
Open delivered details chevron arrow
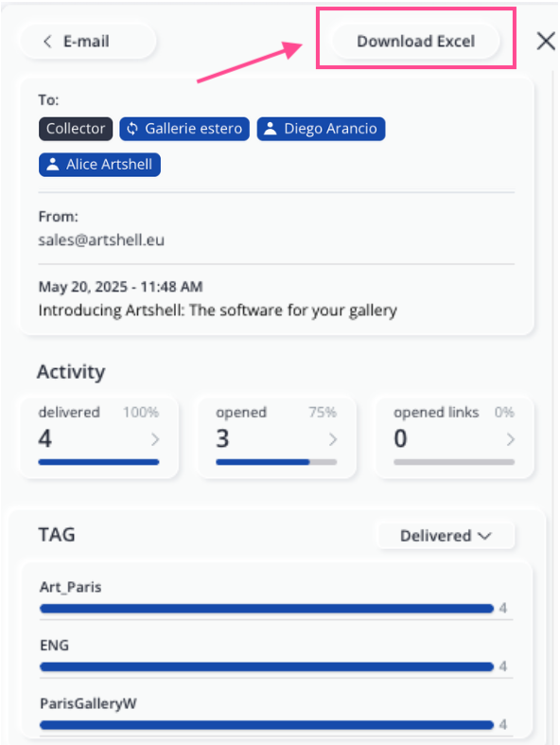click(x=155, y=439)
